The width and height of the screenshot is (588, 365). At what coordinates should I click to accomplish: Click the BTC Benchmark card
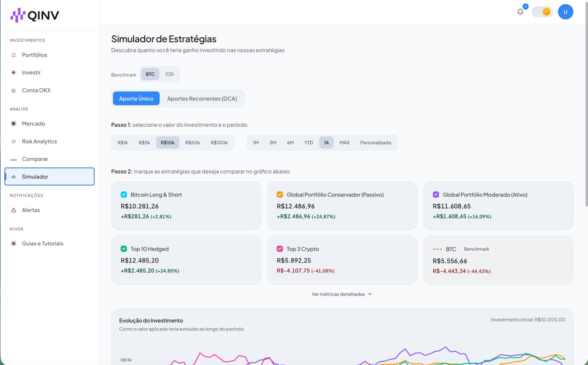498,260
